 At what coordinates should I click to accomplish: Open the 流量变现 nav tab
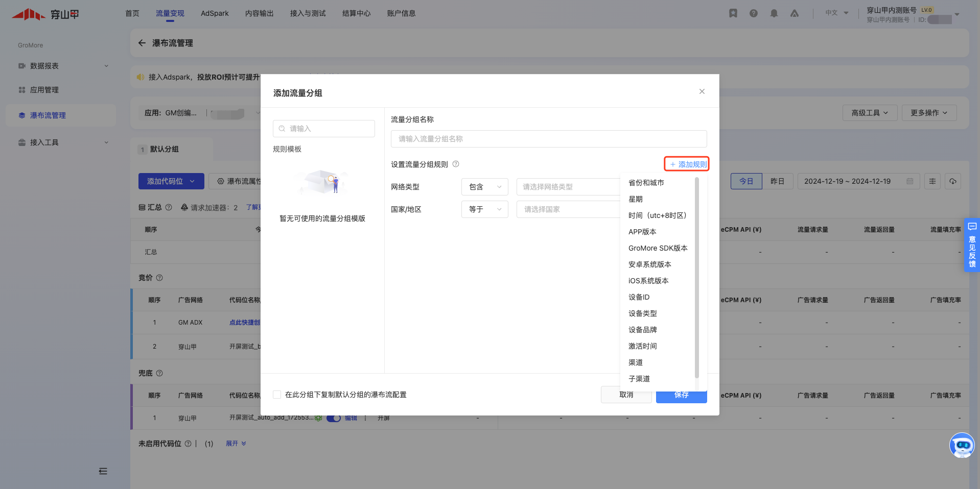[x=170, y=13]
